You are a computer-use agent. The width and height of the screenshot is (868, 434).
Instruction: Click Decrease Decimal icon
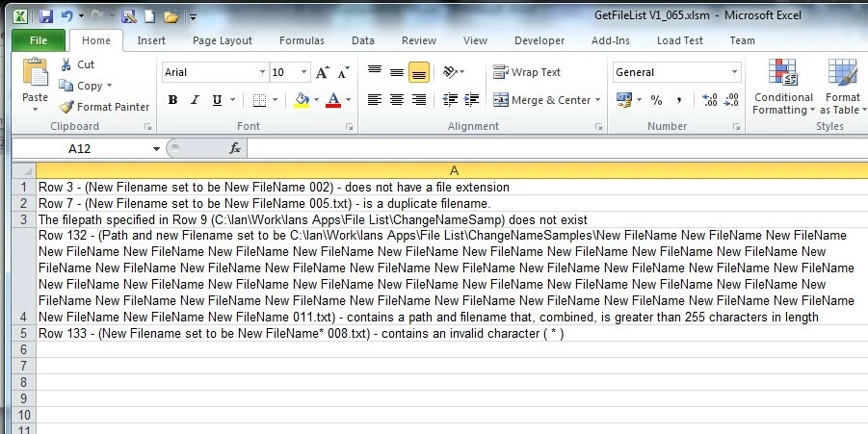tap(731, 100)
